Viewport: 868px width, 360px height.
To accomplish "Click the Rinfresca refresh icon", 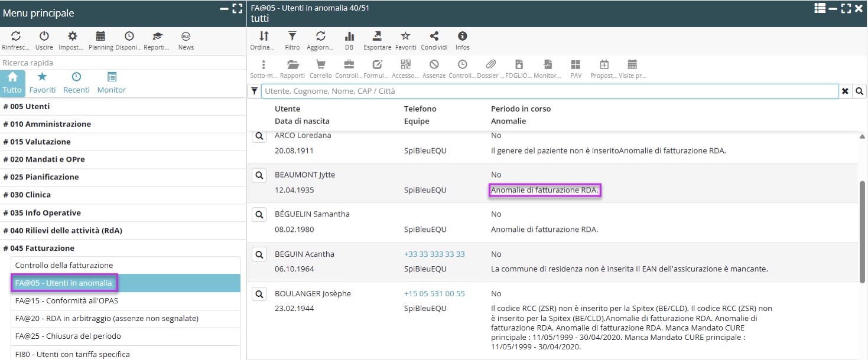I will point(16,37).
